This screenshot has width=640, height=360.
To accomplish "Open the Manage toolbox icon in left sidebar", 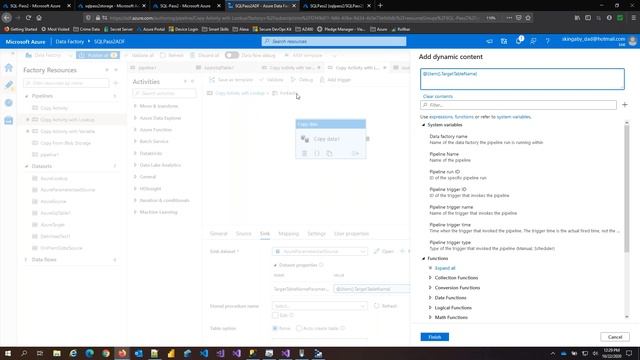I will pos(9,120).
